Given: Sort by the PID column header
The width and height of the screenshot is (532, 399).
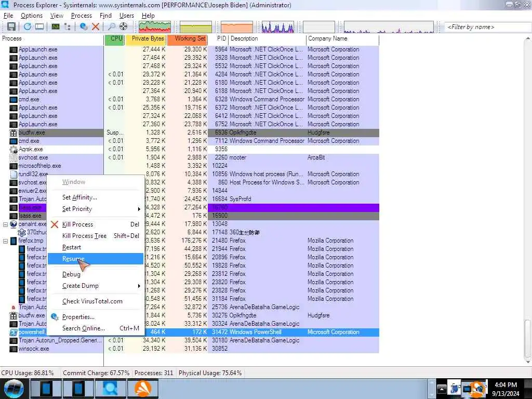Looking at the screenshot, I should click(218, 38).
